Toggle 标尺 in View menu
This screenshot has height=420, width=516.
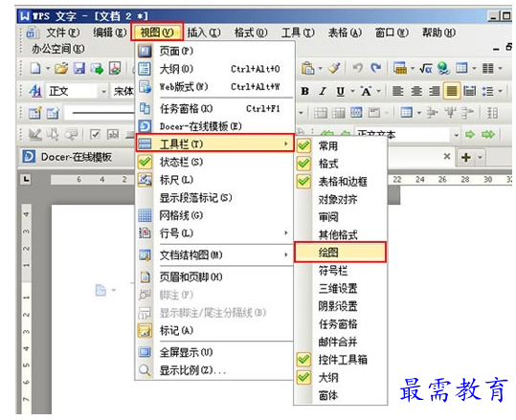[214, 180]
